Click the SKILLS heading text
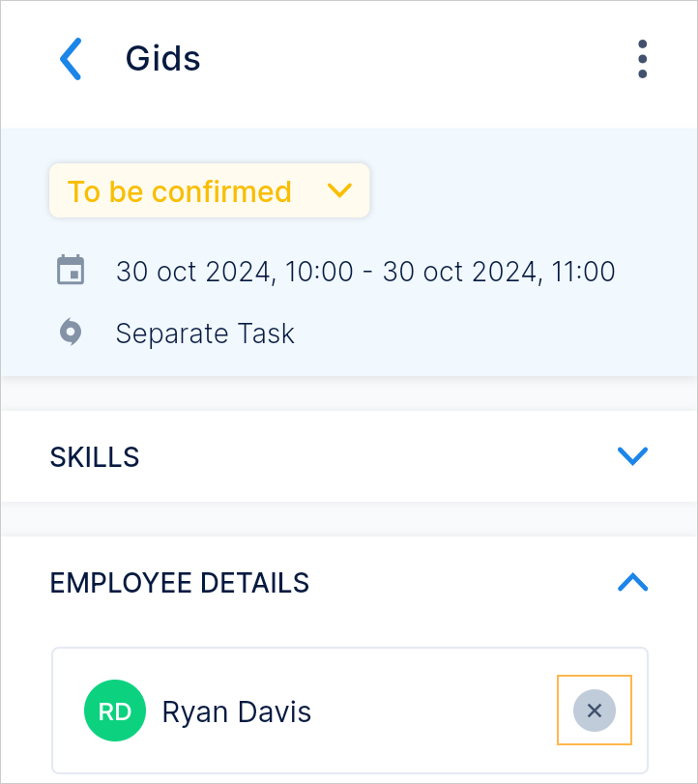 (95, 457)
